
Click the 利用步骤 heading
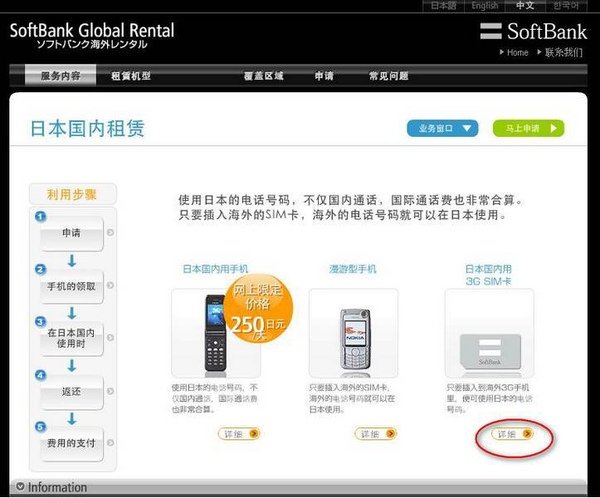point(72,194)
